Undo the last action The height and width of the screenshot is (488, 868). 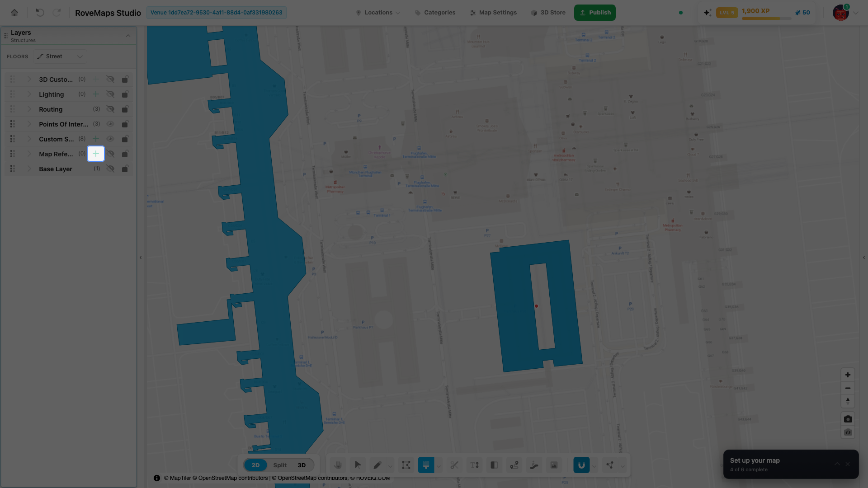coord(40,13)
